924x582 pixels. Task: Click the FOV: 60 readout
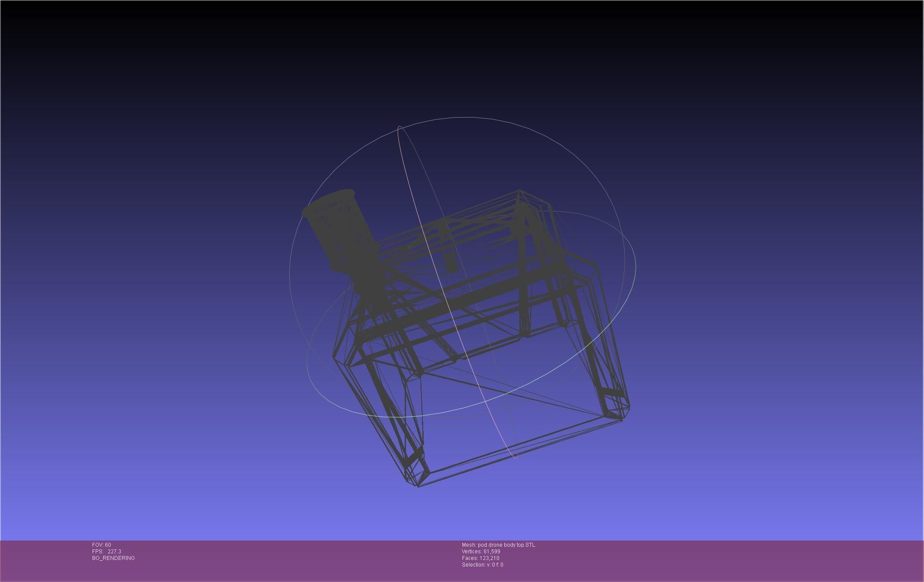(101, 545)
